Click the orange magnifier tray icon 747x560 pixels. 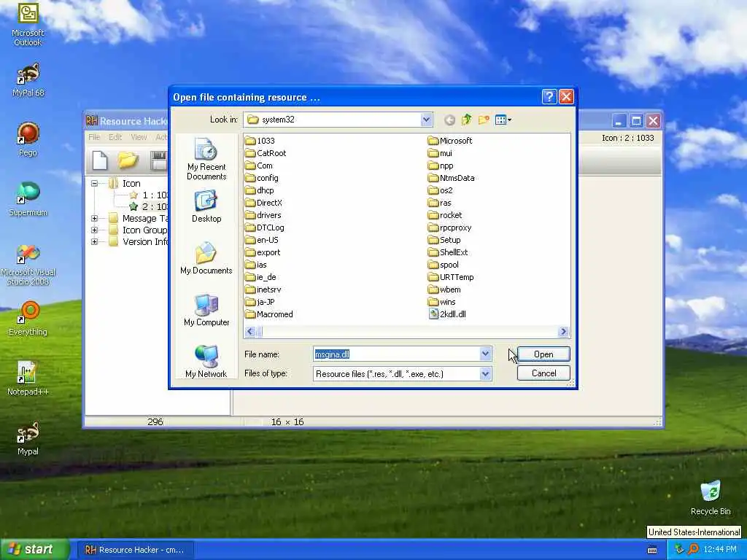pyautogui.click(x=693, y=550)
